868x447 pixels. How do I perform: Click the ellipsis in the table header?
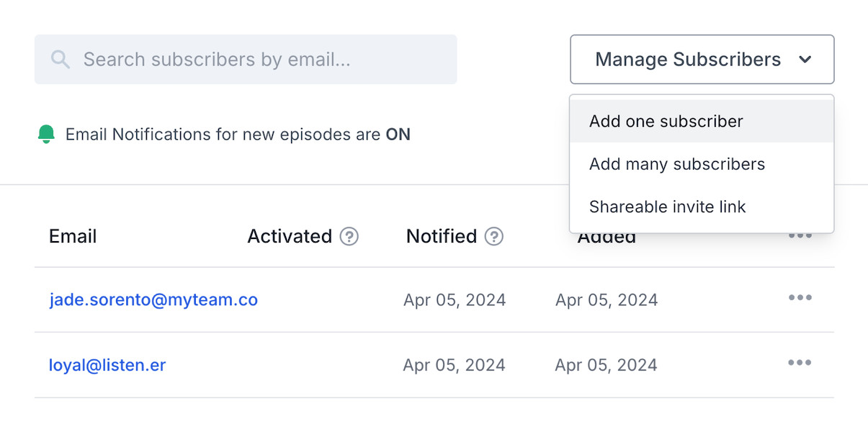click(800, 236)
